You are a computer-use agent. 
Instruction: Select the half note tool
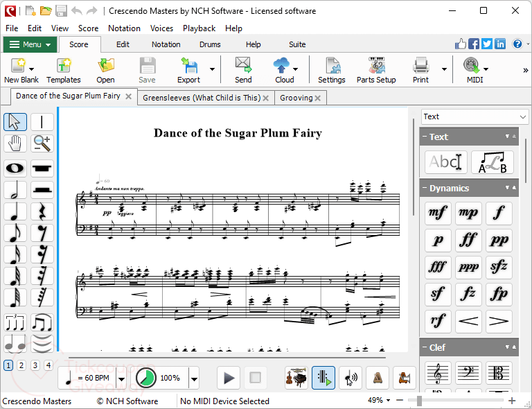[15, 190]
